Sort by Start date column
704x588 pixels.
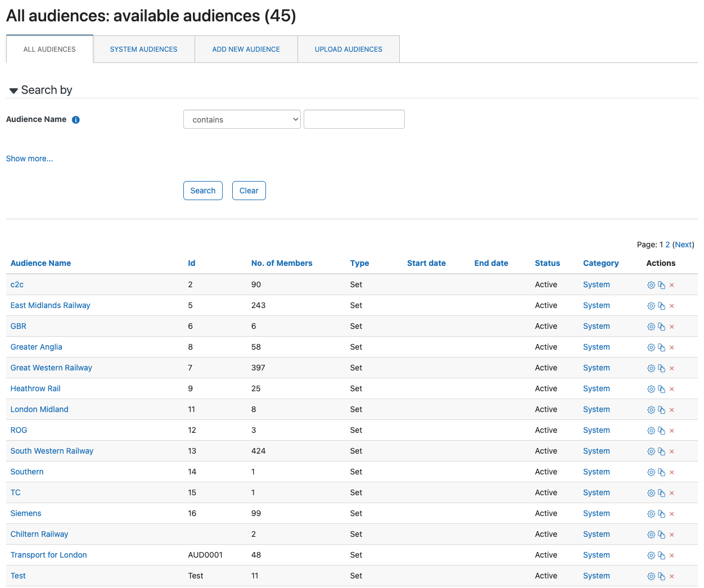pyautogui.click(x=426, y=263)
